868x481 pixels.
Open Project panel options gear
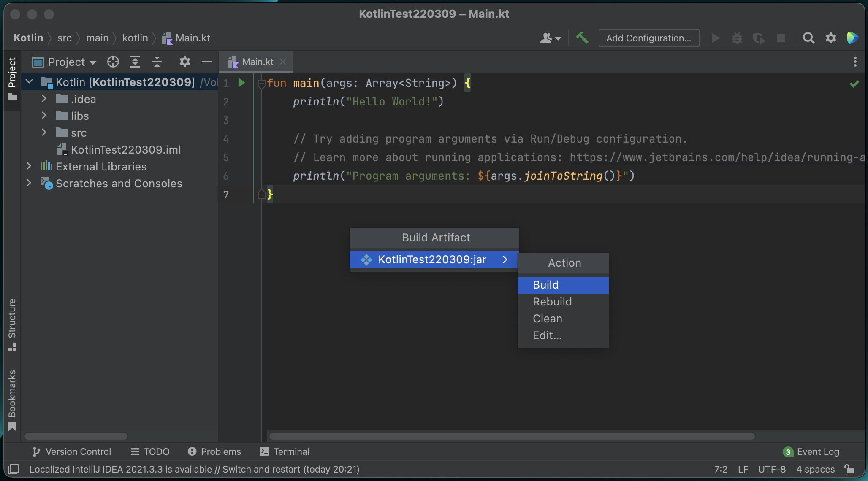point(184,62)
